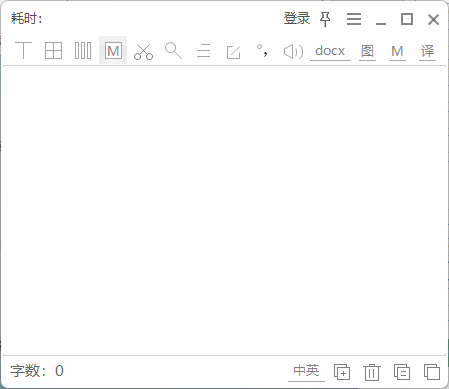Close the OCR window
This screenshot has width=449, height=389.
[x=433, y=19]
